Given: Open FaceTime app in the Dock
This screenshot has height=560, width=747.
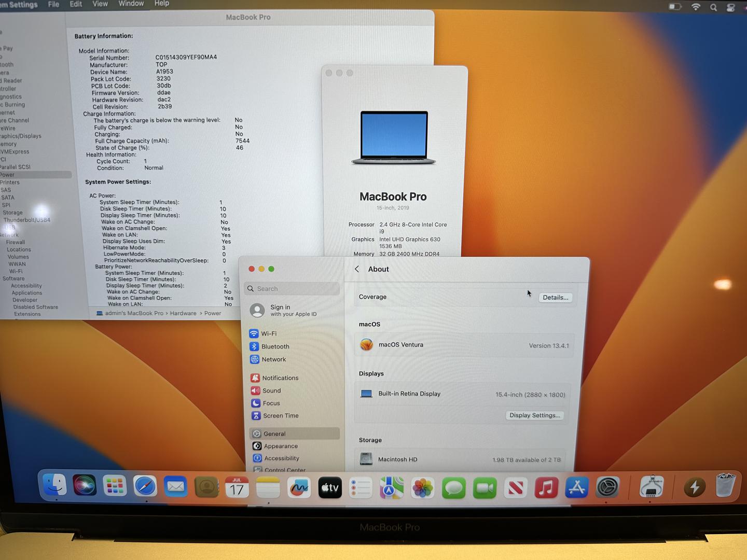Looking at the screenshot, I should [485, 488].
